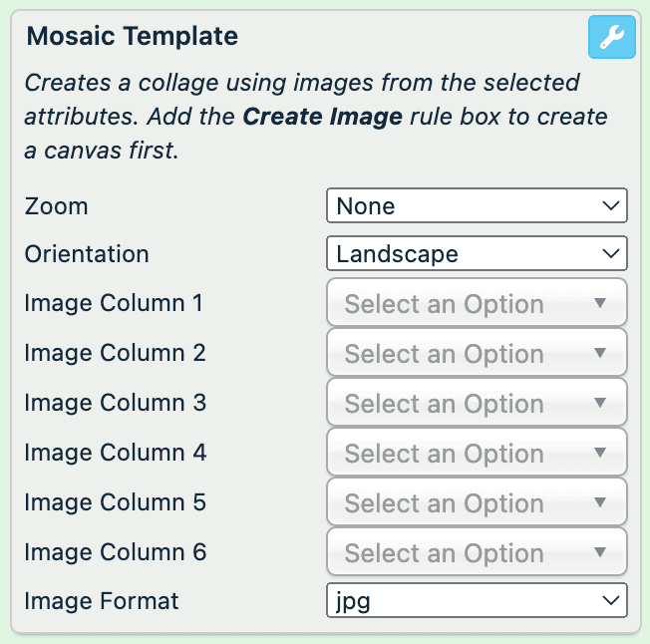650x644 pixels.
Task: Open the Zoom dropdown
Action: pos(477,206)
